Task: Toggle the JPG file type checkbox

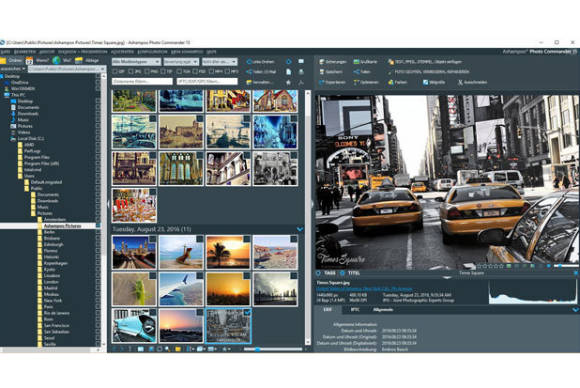Action: coord(131,71)
